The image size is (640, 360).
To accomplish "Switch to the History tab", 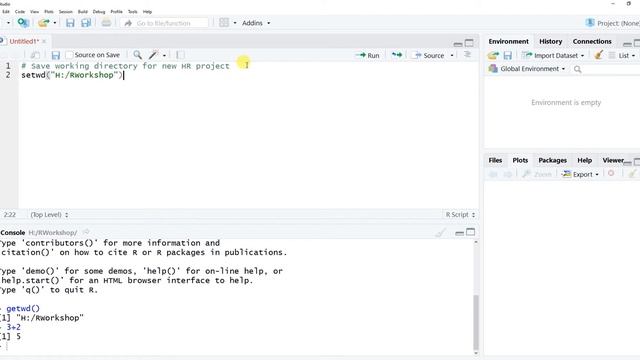I will (x=550, y=41).
